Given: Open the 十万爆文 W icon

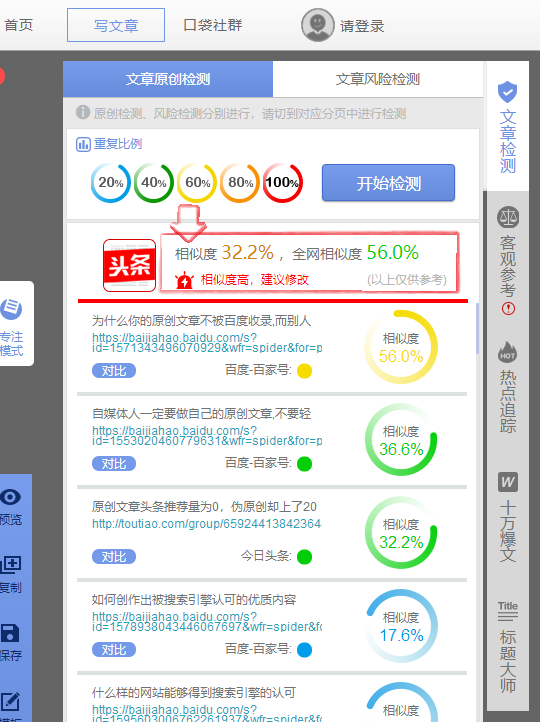Looking at the screenshot, I should pos(508,482).
